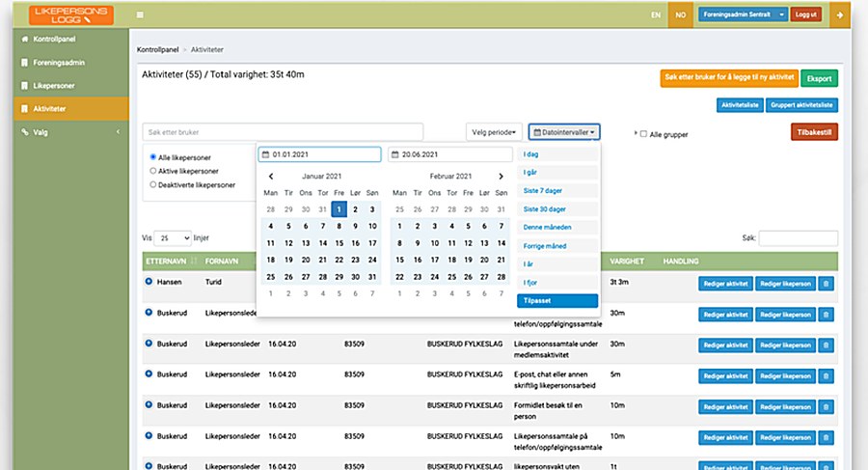Choose the I går date range
Screen dimensions: 868x470
pos(557,173)
